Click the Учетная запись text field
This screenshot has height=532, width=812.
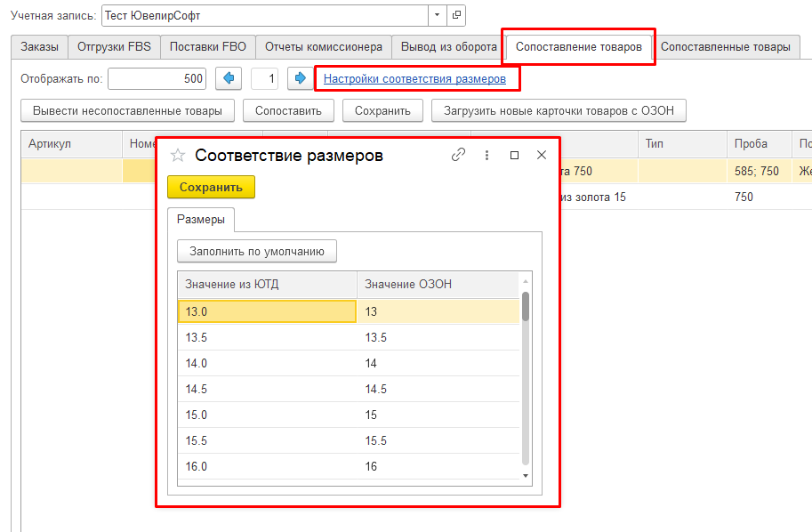(x=265, y=15)
